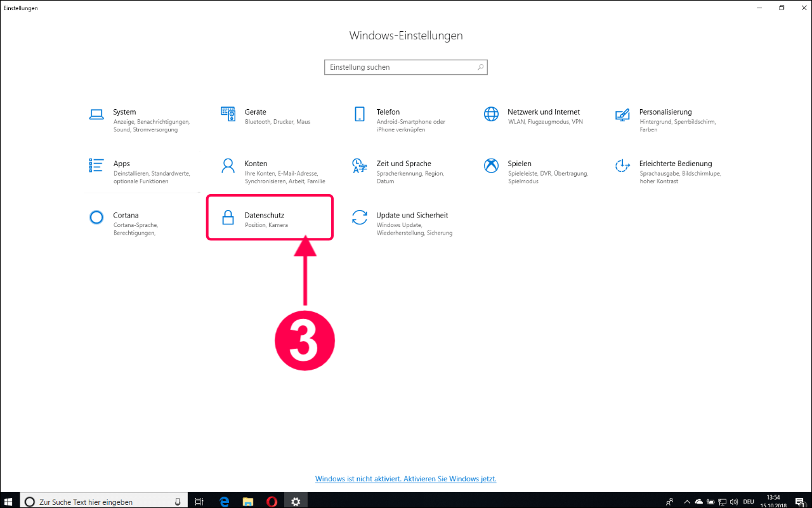Click the volume speaker tray icon
The width and height of the screenshot is (812, 508).
tap(735, 502)
